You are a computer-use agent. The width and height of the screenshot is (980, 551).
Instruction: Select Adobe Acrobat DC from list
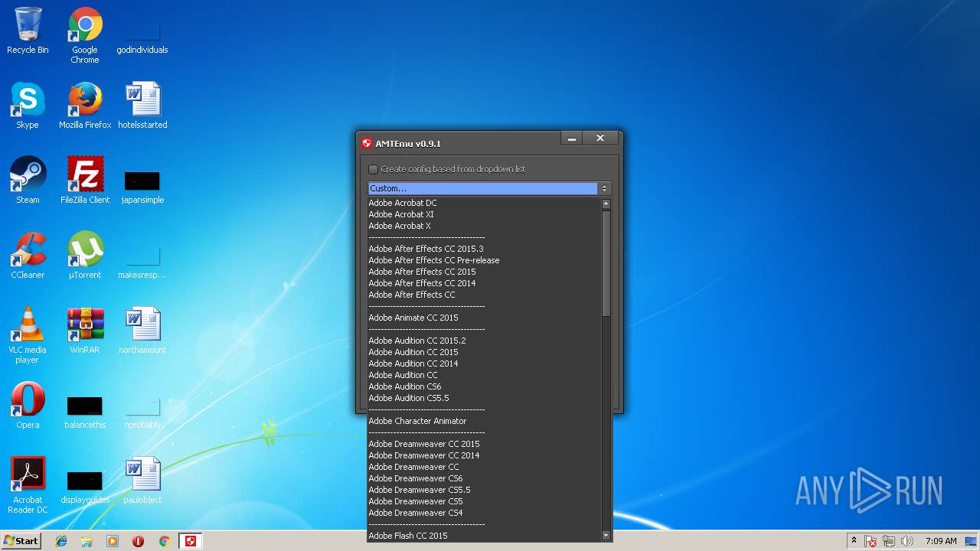coord(484,203)
